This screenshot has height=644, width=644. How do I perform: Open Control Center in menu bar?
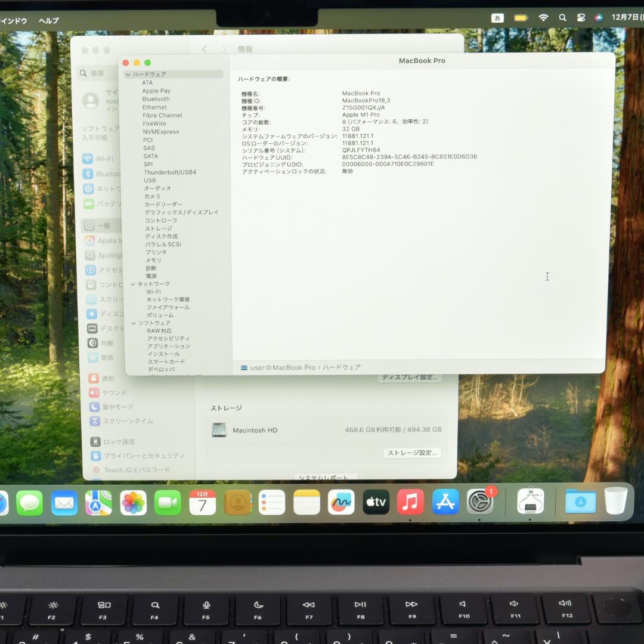click(581, 18)
